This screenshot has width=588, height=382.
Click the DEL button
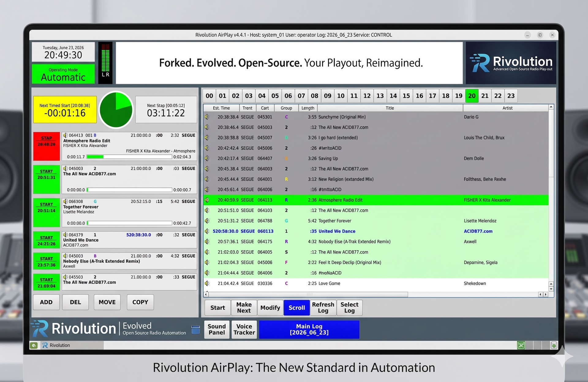pos(75,302)
